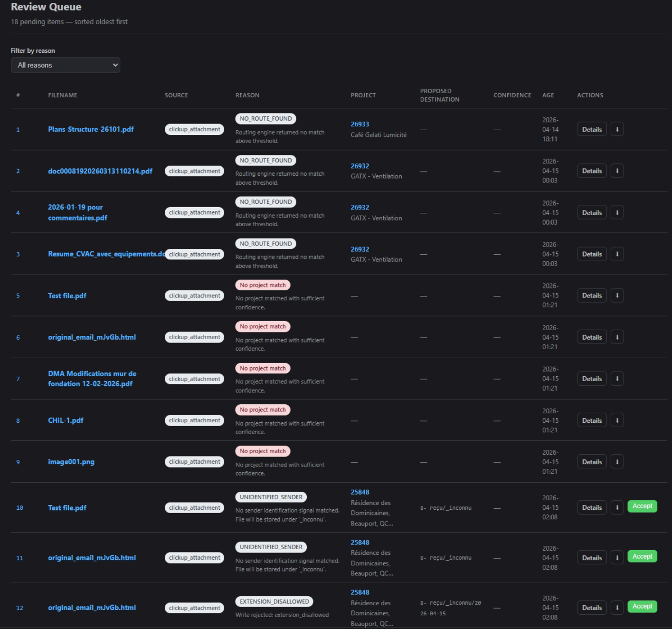Open the CHIL-1.pdf file link
This screenshot has width=672, height=629.
point(66,420)
